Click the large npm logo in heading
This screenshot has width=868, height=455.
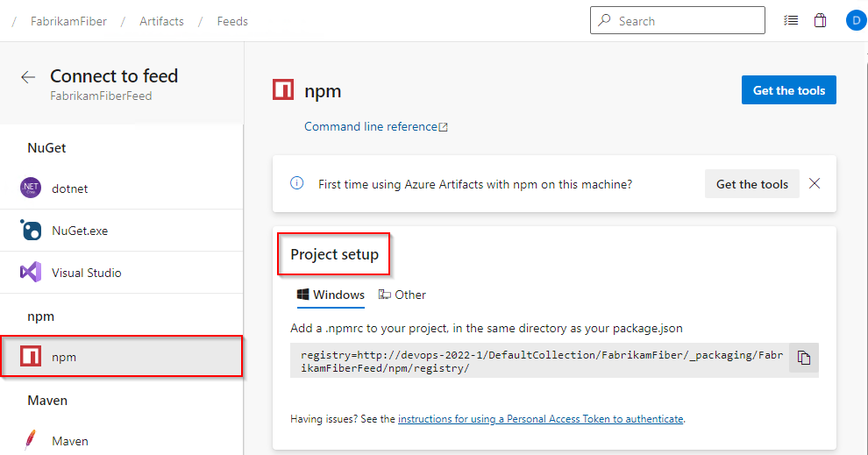point(283,89)
